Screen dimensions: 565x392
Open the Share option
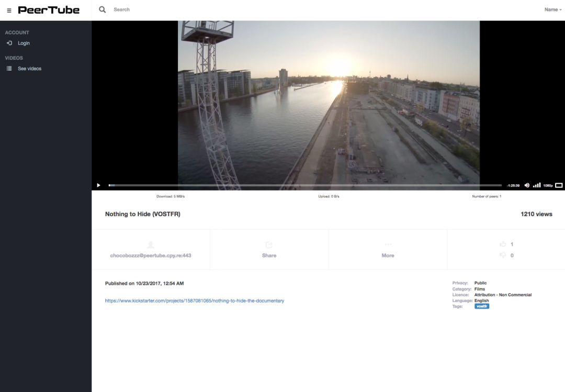pos(269,250)
